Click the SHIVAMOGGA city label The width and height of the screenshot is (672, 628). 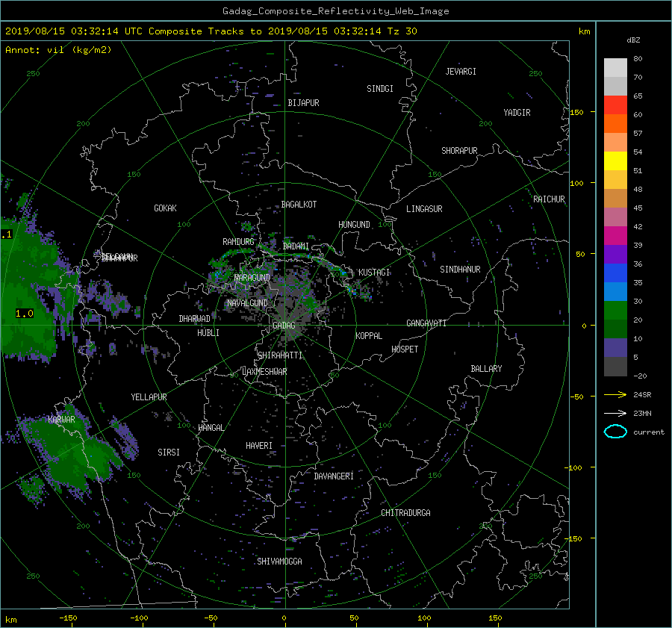(279, 562)
